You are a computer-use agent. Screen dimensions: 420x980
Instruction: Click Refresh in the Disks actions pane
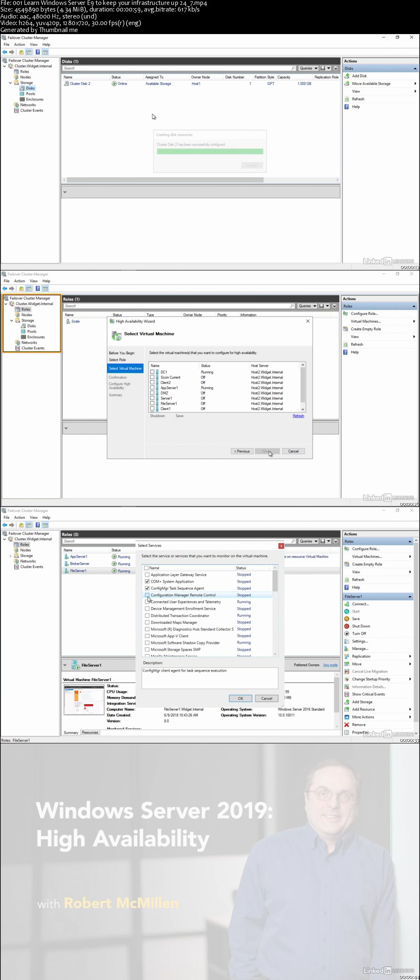pyautogui.click(x=358, y=99)
